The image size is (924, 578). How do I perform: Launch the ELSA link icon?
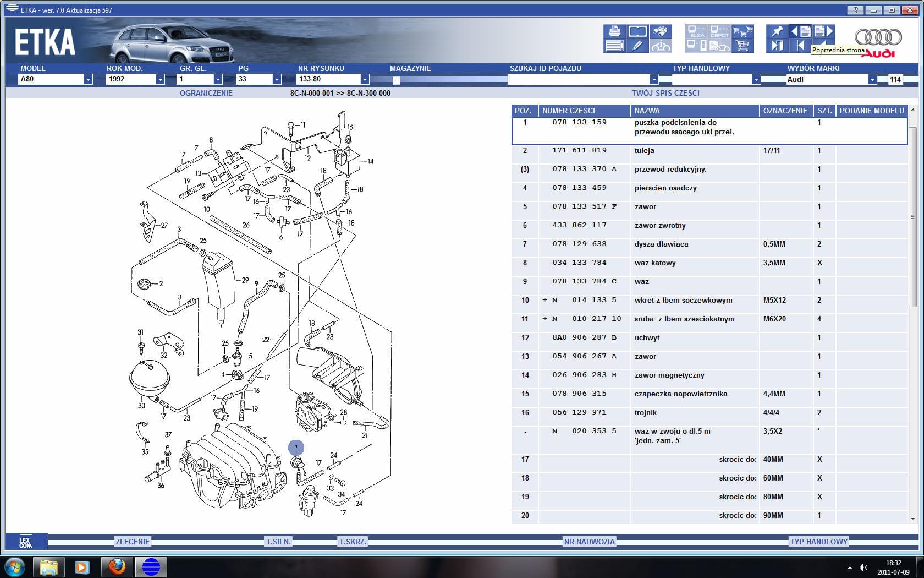coord(697,31)
